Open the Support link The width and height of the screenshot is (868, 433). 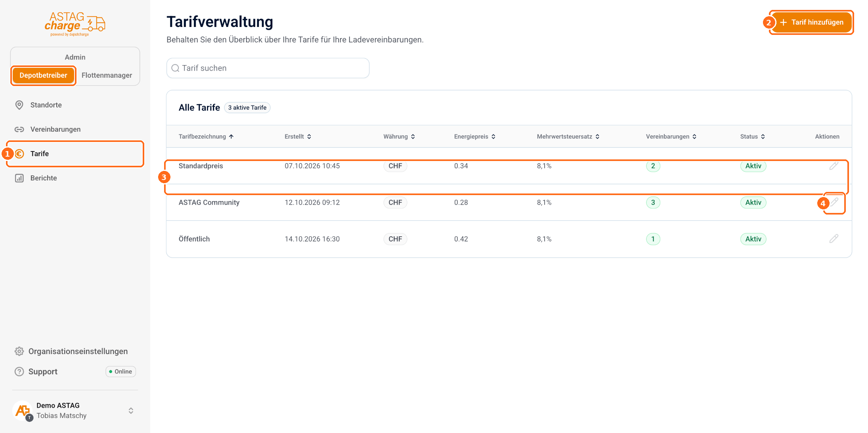point(43,372)
